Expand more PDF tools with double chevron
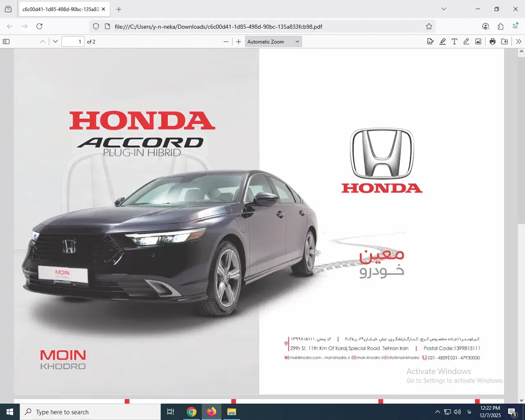The height and width of the screenshot is (420, 525). 518,41
